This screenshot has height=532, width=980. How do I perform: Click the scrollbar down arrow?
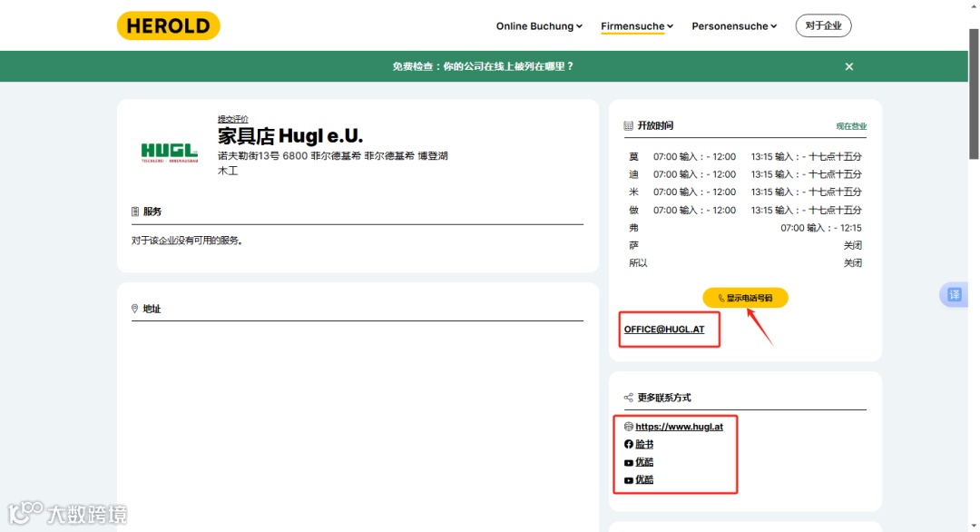pos(973,527)
